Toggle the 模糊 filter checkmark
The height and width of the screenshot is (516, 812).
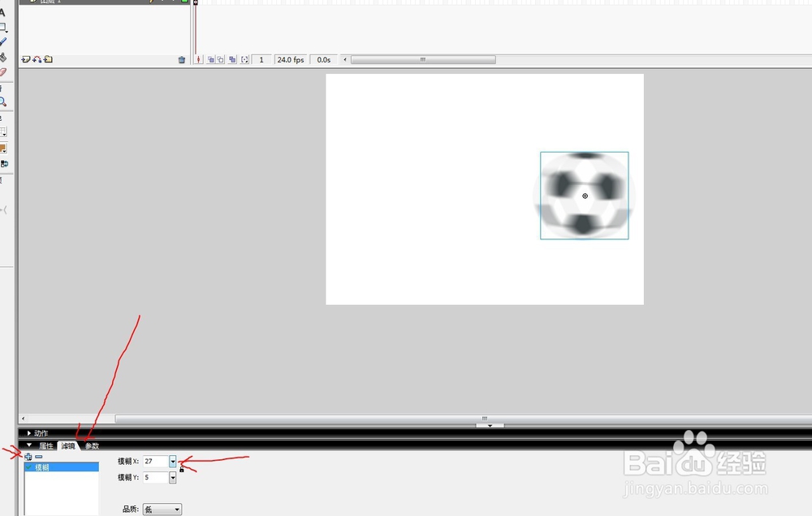29,467
